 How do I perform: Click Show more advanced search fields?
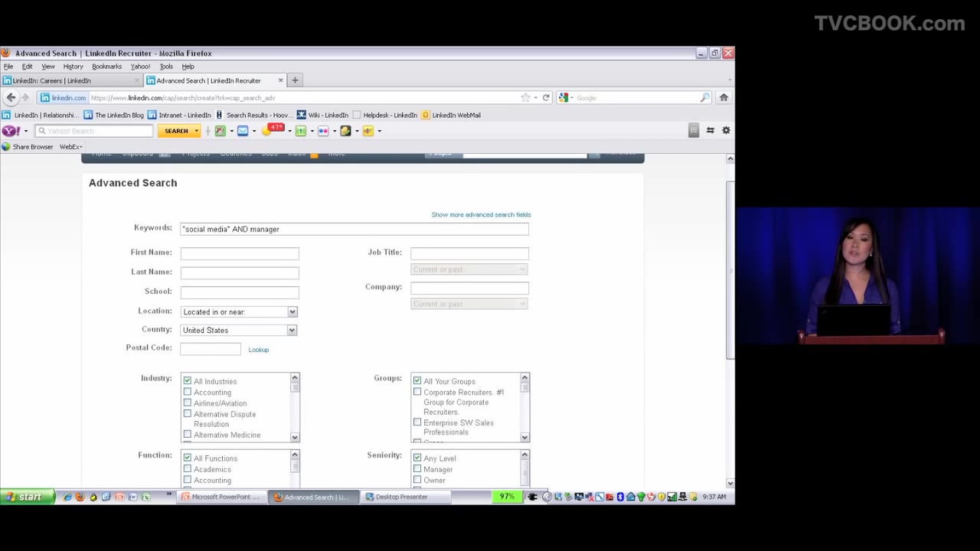[x=481, y=215]
